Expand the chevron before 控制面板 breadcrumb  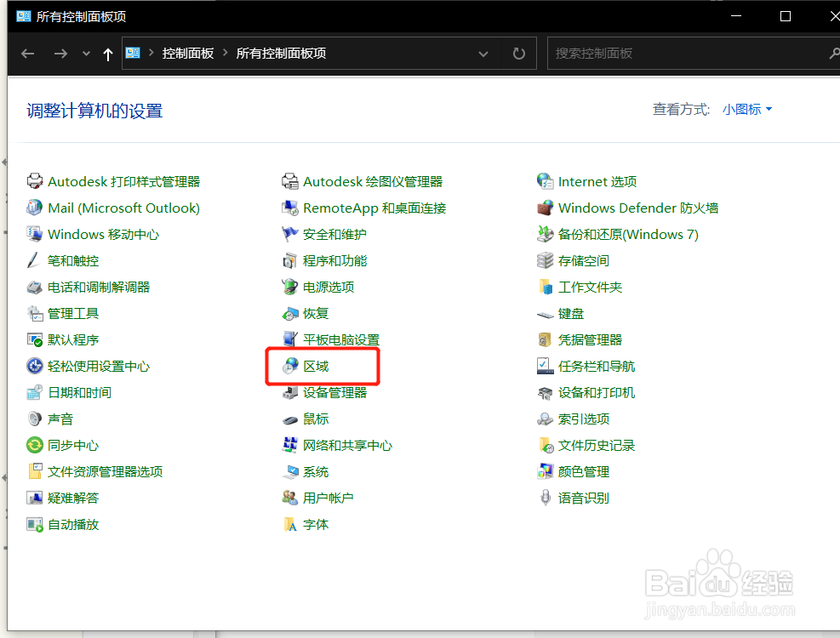tap(151, 53)
